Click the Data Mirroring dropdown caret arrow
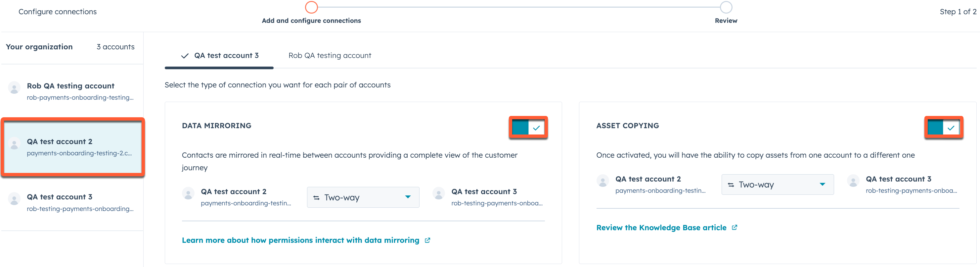The width and height of the screenshot is (980, 267). click(x=408, y=197)
